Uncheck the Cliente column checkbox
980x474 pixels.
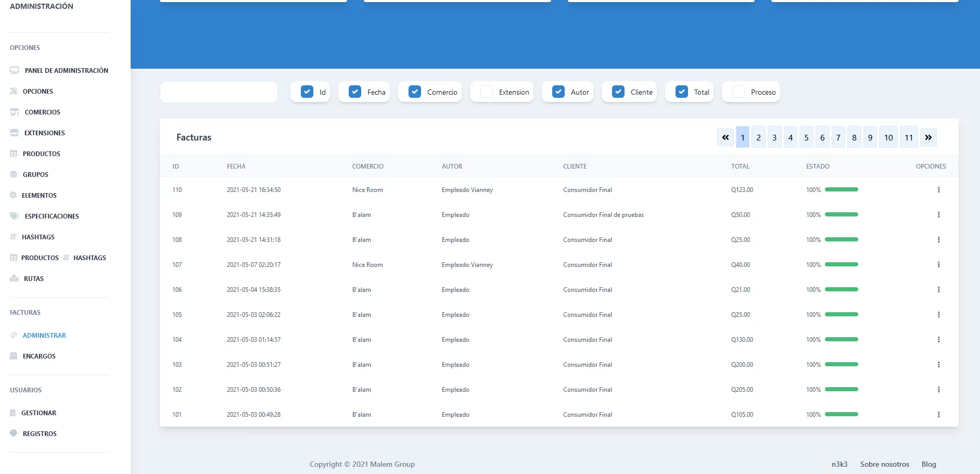tap(618, 92)
